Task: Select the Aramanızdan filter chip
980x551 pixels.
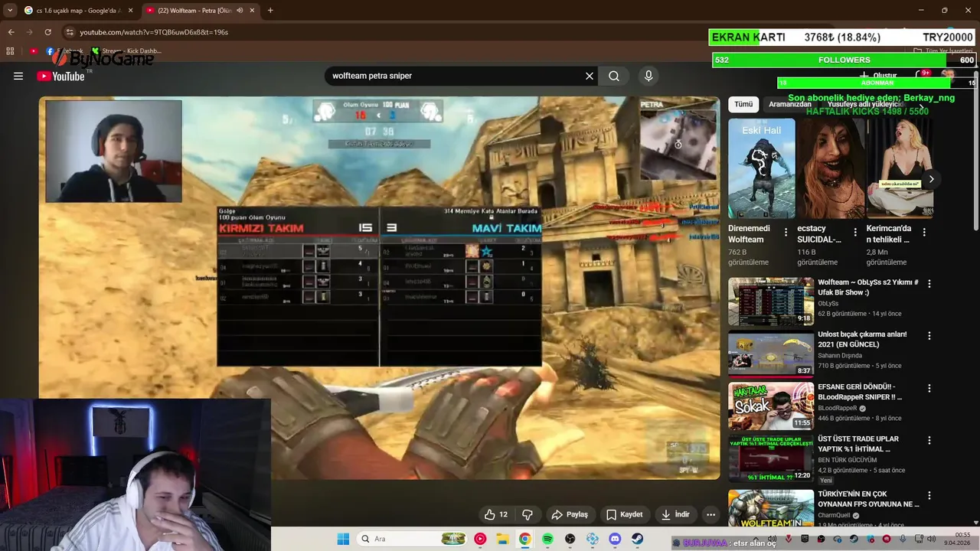Action: pos(790,104)
